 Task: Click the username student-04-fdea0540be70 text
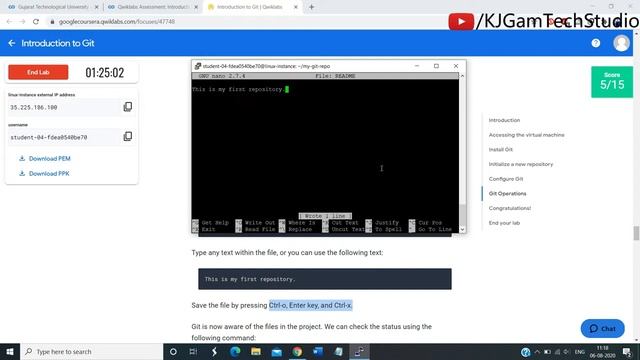tap(49, 138)
